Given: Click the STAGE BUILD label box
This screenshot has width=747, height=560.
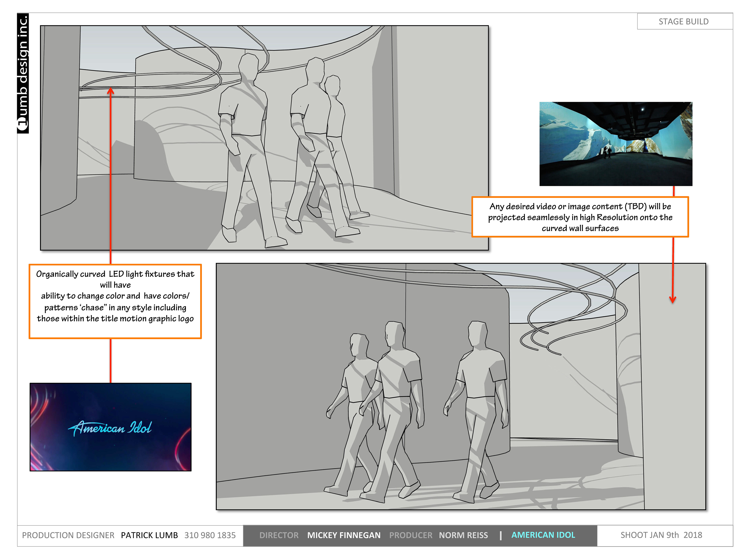Looking at the screenshot, I should click(684, 21).
